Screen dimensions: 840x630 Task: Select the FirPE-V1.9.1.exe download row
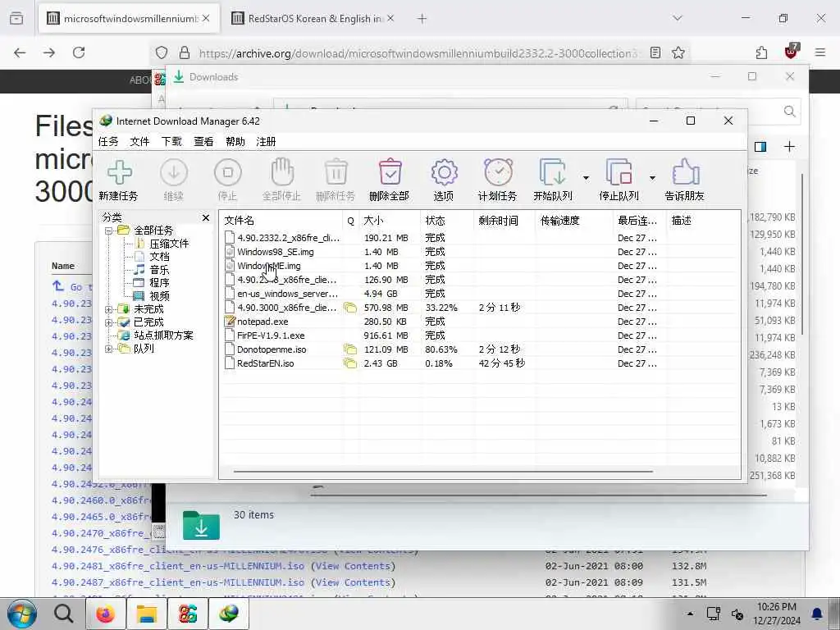[480, 336]
